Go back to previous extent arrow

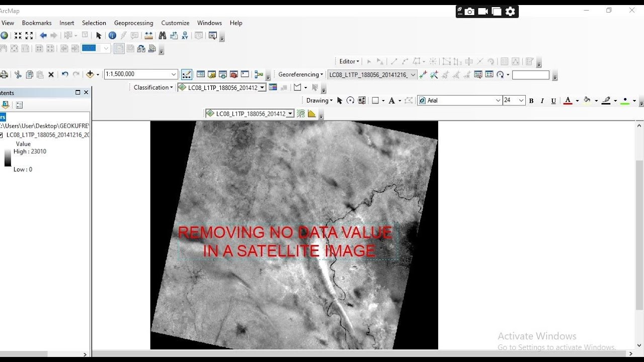[x=43, y=36]
